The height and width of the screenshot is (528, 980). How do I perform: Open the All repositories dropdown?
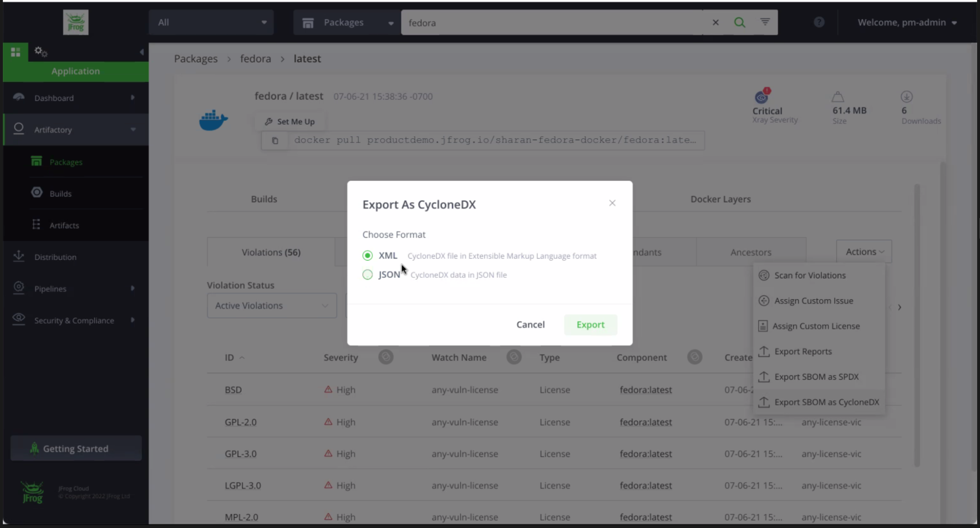[x=211, y=23]
